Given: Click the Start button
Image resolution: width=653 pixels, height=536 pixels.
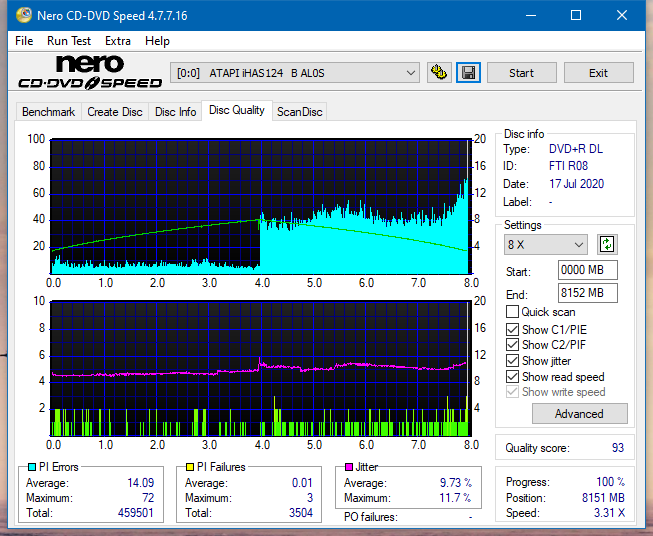Looking at the screenshot, I should tap(521, 73).
